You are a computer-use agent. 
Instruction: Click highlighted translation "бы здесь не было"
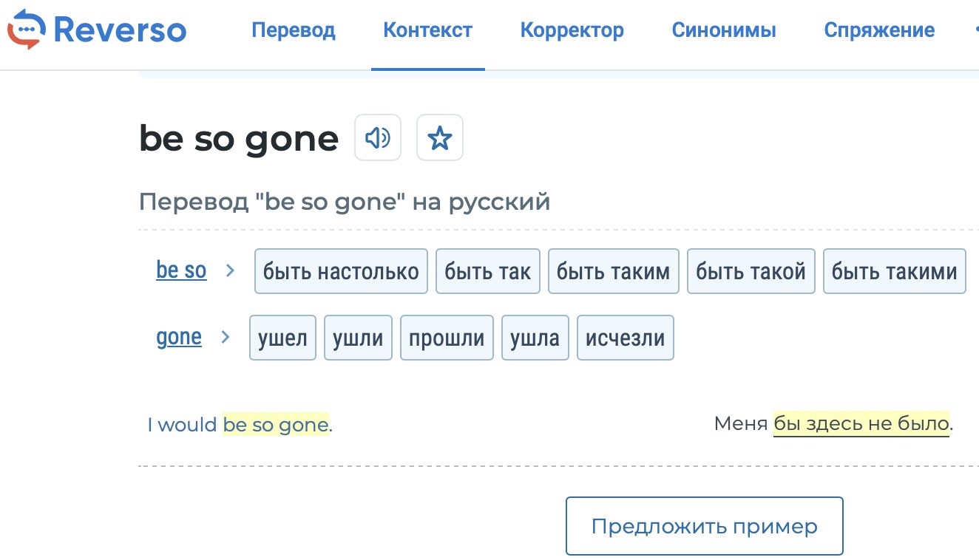[861, 424]
